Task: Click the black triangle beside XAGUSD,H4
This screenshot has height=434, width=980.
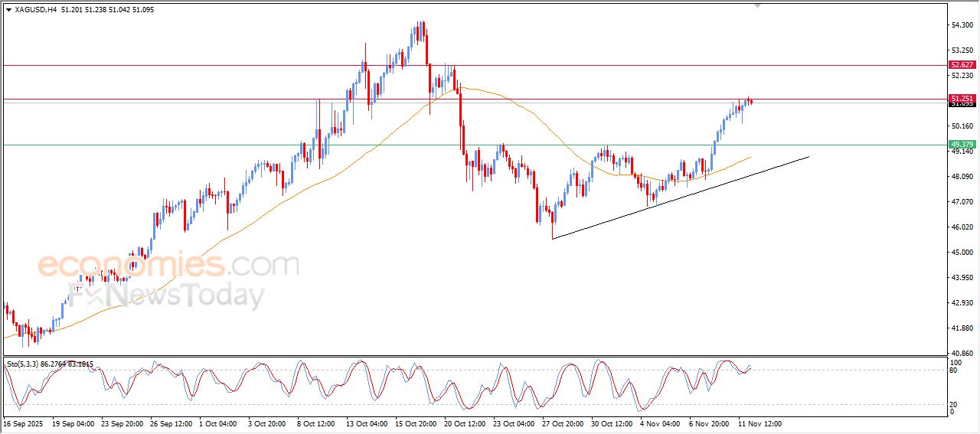Action: click(x=8, y=10)
